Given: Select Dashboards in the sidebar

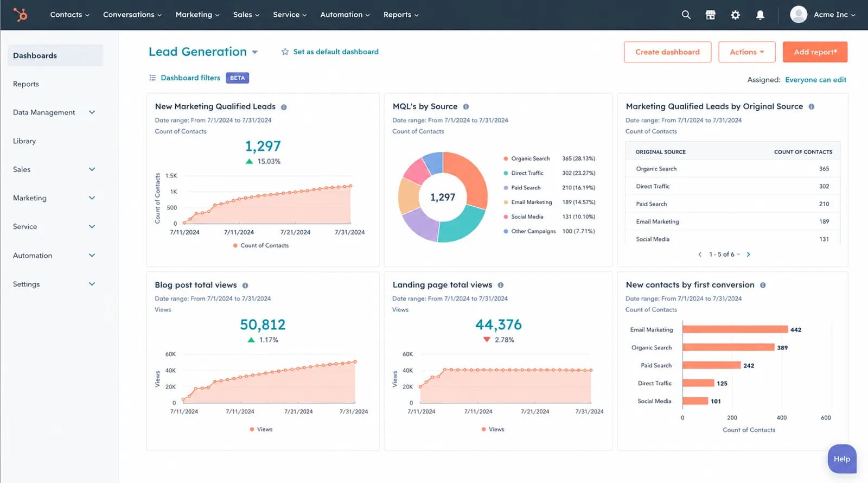Looking at the screenshot, I should pos(55,55).
